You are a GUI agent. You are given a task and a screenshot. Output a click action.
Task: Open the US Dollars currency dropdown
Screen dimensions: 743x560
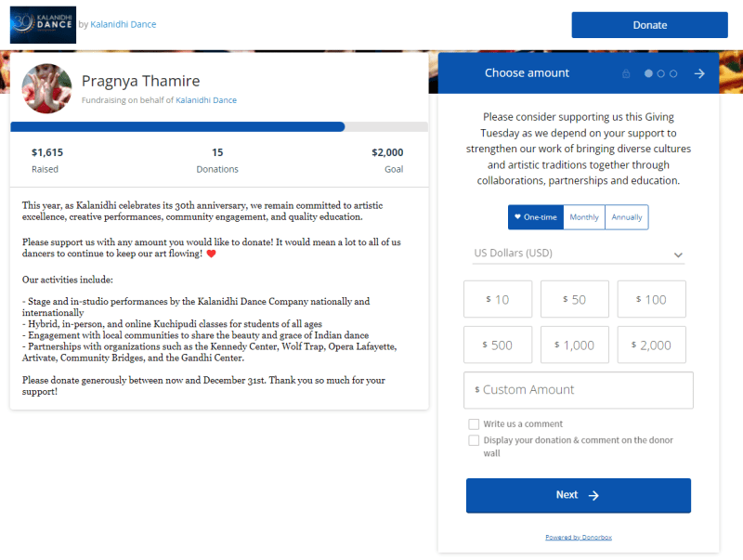point(578,254)
